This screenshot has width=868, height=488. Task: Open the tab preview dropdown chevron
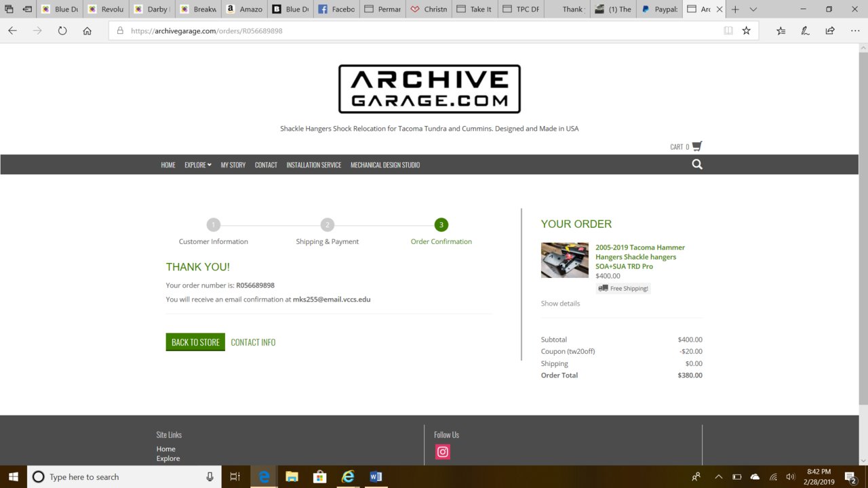(753, 9)
